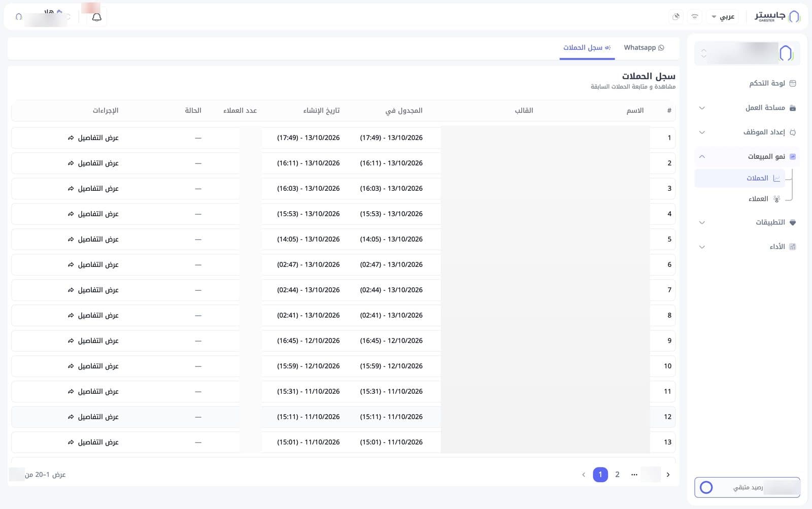Click the نمو المبيعات icon
This screenshot has width=812, height=509.
(793, 156)
